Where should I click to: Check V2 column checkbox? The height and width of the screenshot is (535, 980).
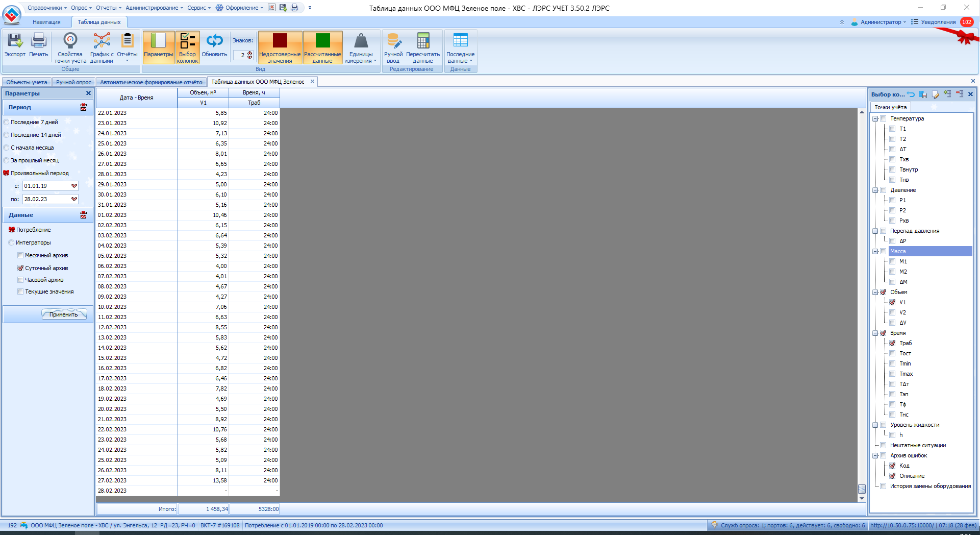[892, 312]
